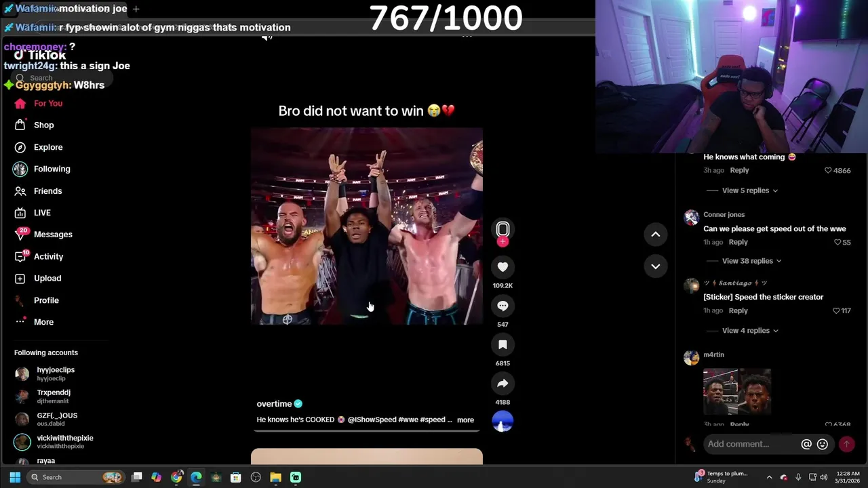Open the clock and date flyout

pos(848,477)
